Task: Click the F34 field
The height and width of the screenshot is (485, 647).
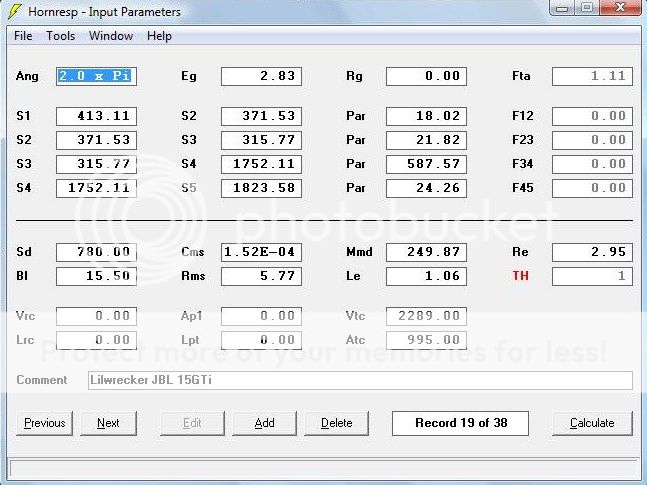Action: [x=592, y=164]
